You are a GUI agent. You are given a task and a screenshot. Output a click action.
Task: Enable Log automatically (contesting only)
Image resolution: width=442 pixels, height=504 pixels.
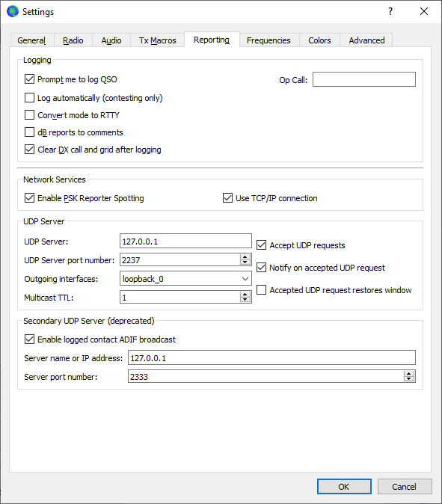click(29, 97)
